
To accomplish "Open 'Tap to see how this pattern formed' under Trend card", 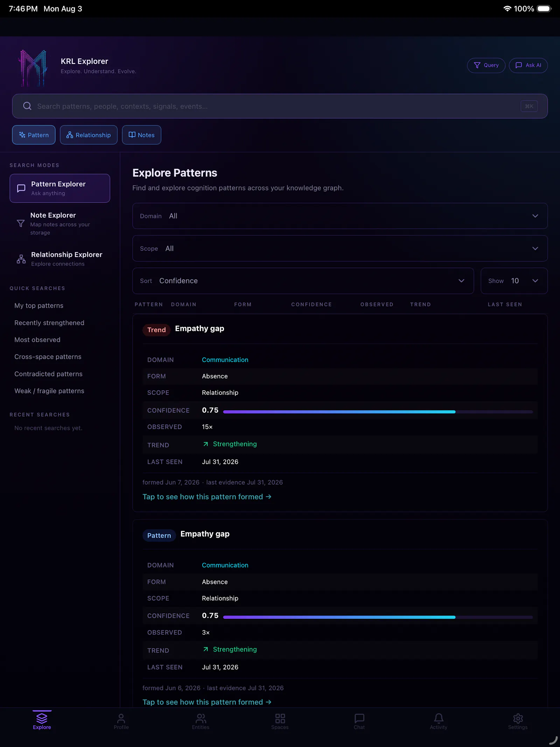I will pos(207,497).
